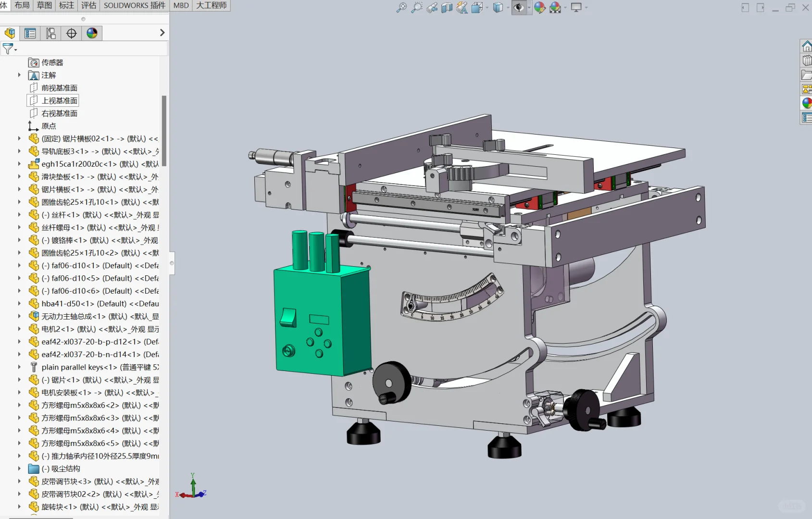Open the Custom Properties task pane tab

point(806,118)
